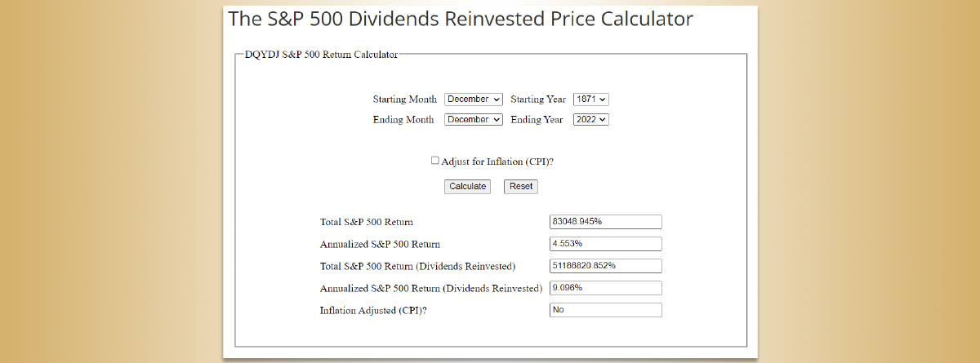980x363 pixels.
Task: Open the Ending Month dropdown
Action: (474, 119)
